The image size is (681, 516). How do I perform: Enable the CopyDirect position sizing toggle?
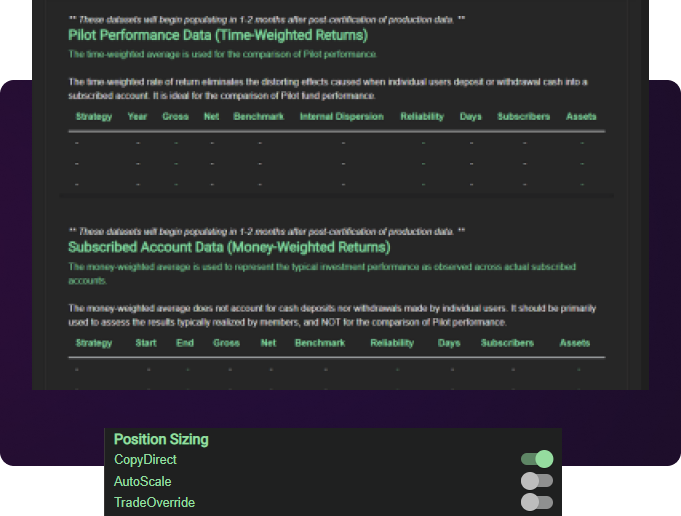[x=537, y=459]
